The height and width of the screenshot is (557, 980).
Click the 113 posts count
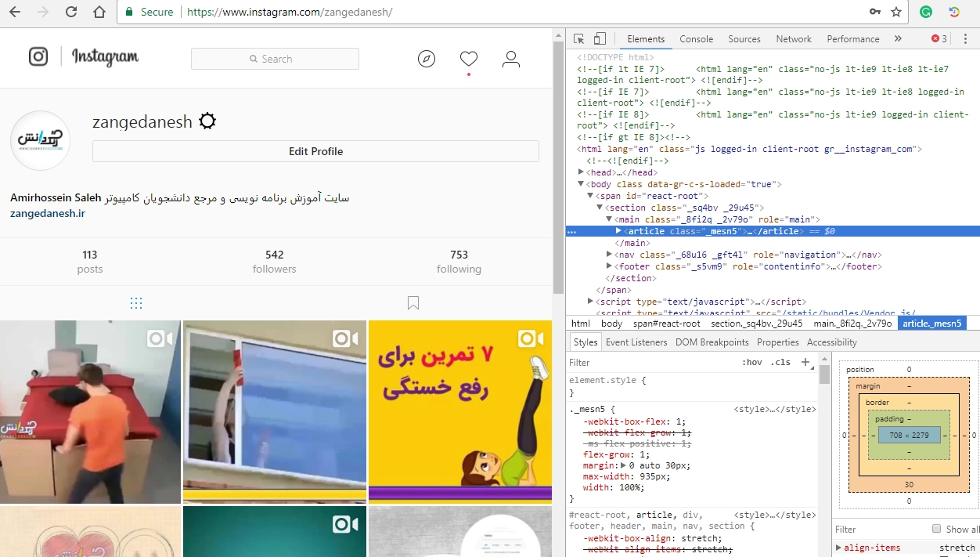tap(90, 262)
